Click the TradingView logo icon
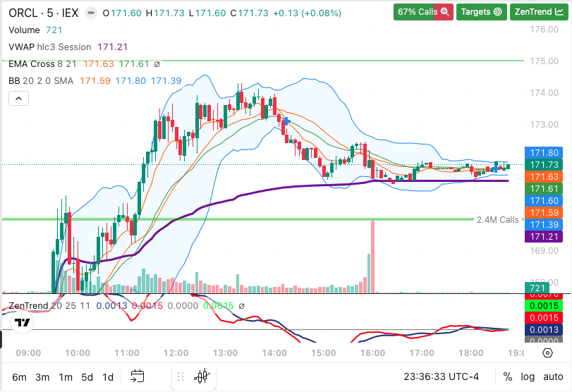 coord(23,322)
